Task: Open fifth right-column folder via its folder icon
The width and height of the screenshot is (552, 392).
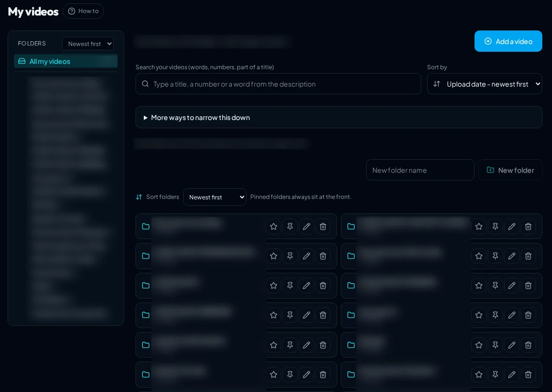Action: coord(351,345)
